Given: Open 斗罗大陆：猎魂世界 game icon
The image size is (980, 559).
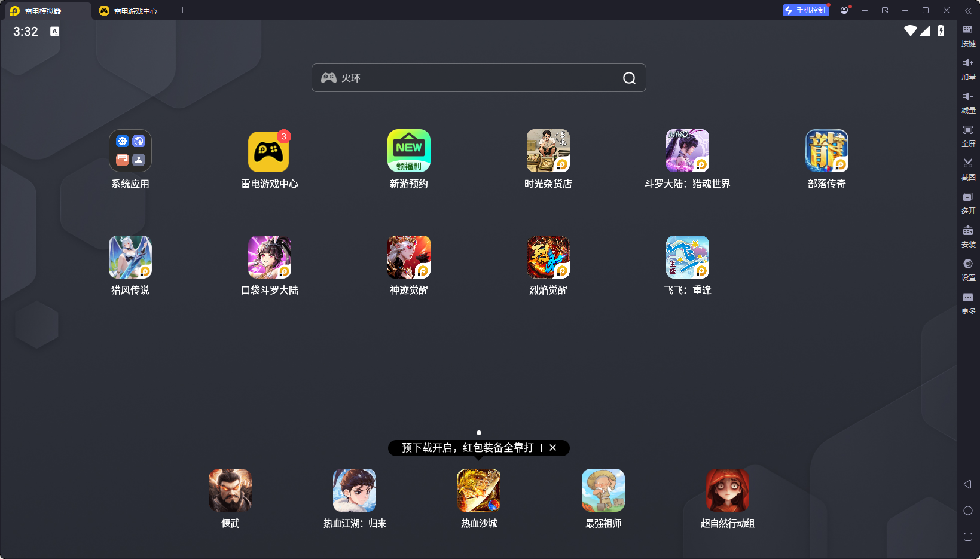Looking at the screenshot, I should click(x=688, y=151).
